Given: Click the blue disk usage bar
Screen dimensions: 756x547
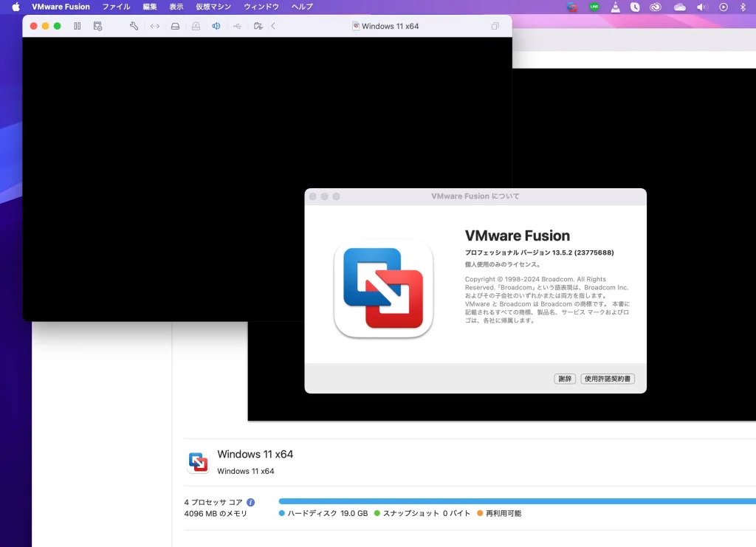Looking at the screenshot, I should [518, 501].
